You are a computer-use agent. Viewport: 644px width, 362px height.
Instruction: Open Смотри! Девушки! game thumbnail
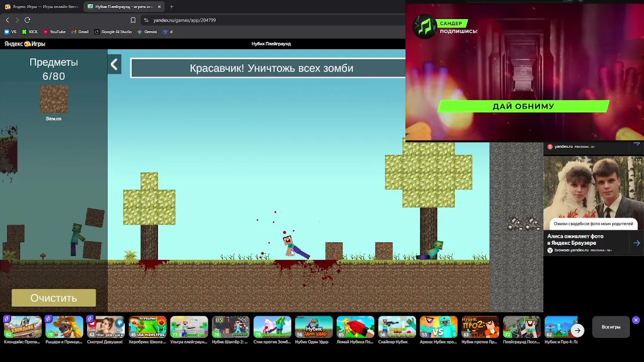click(x=106, y=327)
